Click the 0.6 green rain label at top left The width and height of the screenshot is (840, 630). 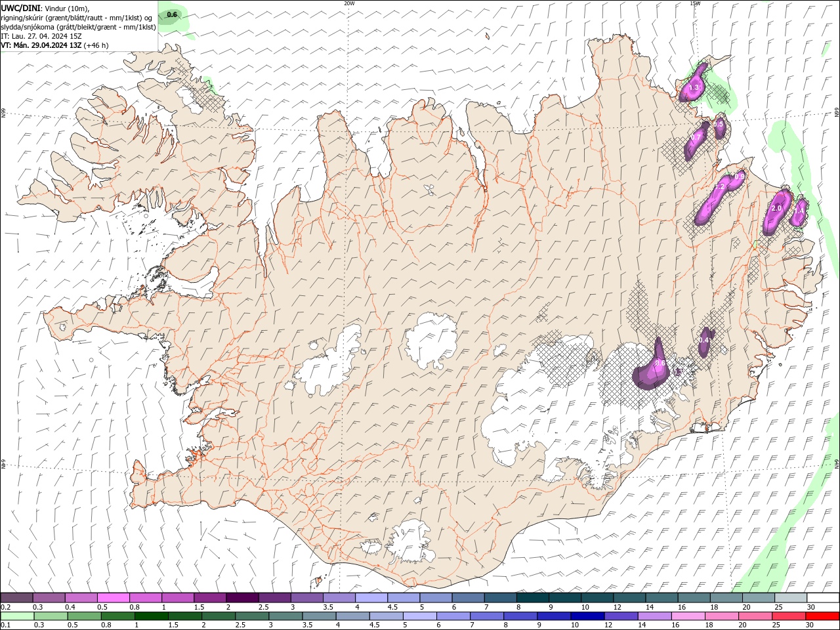(172, 14)
